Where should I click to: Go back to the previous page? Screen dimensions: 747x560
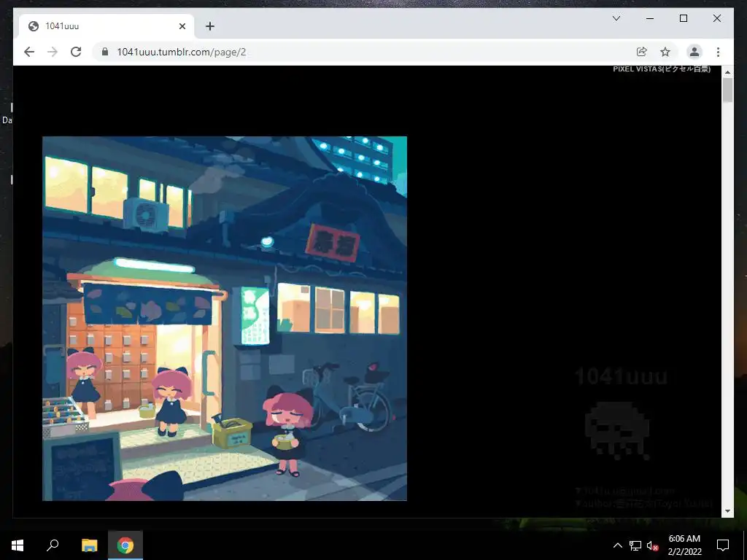click(x=29, y=52)
